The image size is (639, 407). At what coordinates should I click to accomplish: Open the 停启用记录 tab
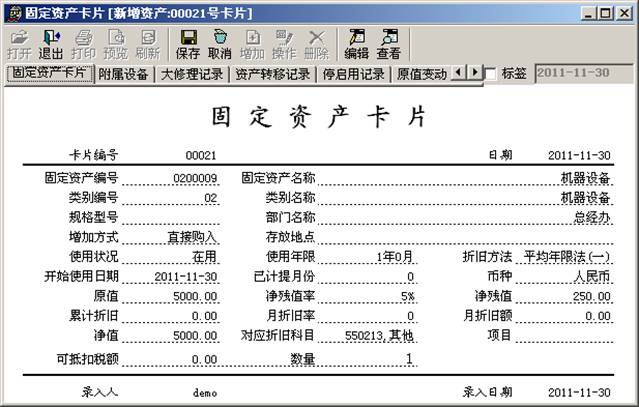click(x=353, y=74)
